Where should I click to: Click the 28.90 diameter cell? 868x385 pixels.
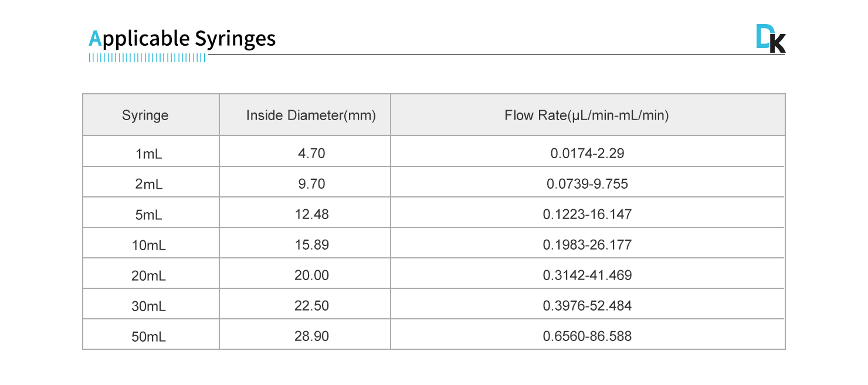point(311,336)
